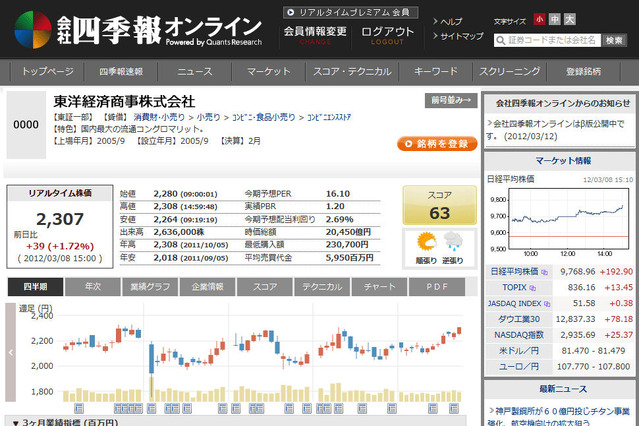Open the β版公開中 announcement link
Viewport: 639px width, 426px height.
(556, 130)
